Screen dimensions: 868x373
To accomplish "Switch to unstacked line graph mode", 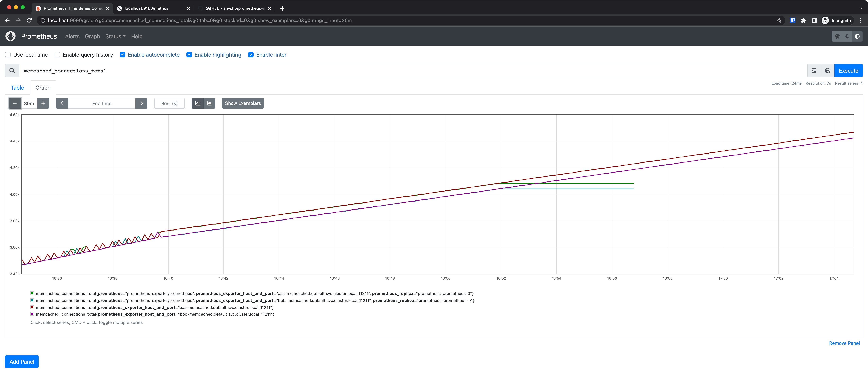I will click(198, 103).
